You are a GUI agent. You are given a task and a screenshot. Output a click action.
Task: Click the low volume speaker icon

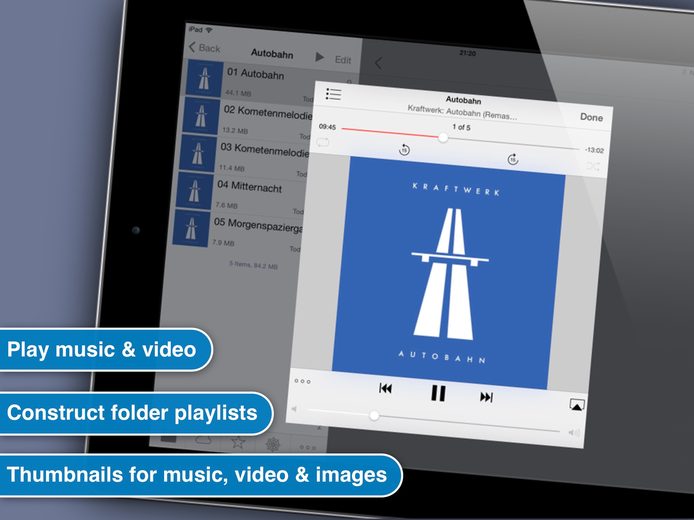[293, 409]
